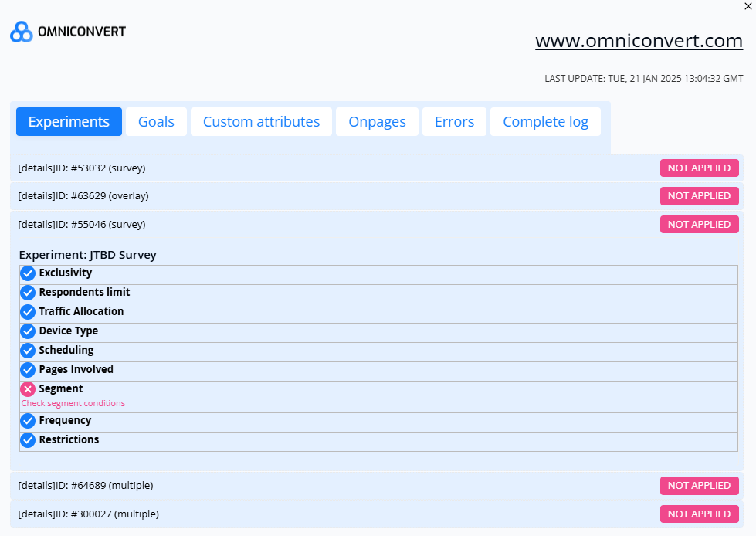Click the checkmark icon beside Frequency

point(28,421)
